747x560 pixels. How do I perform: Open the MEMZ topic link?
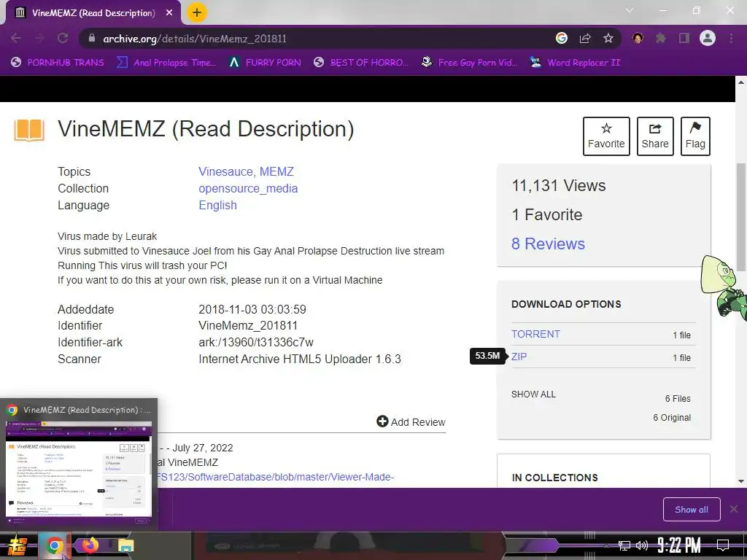tap(276, 171)
